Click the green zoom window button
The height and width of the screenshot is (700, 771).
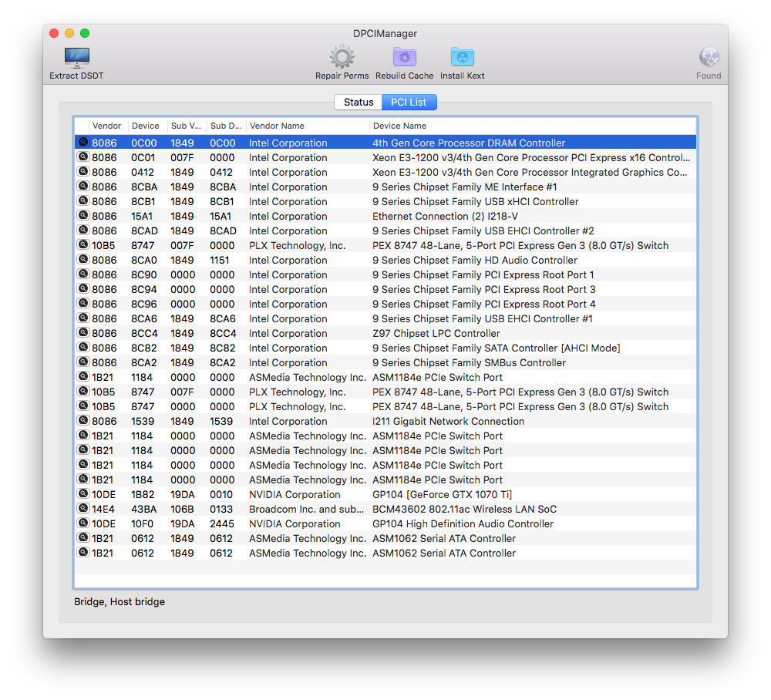[x=85, y=33]
